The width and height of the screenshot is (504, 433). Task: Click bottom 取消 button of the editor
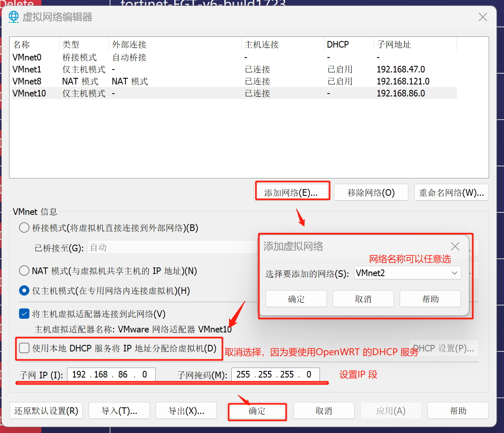324,411
